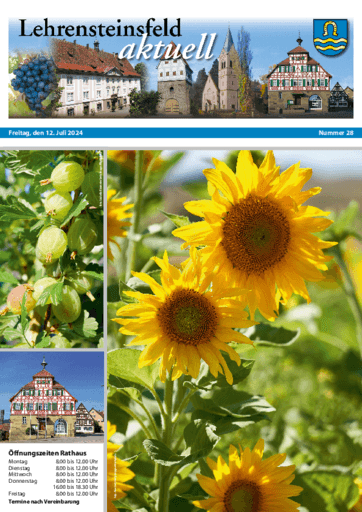Click the Montag opening time '8.00 bis 12.00 Uhr'
The height and width of the screenshot is (512, 362).
77,462
